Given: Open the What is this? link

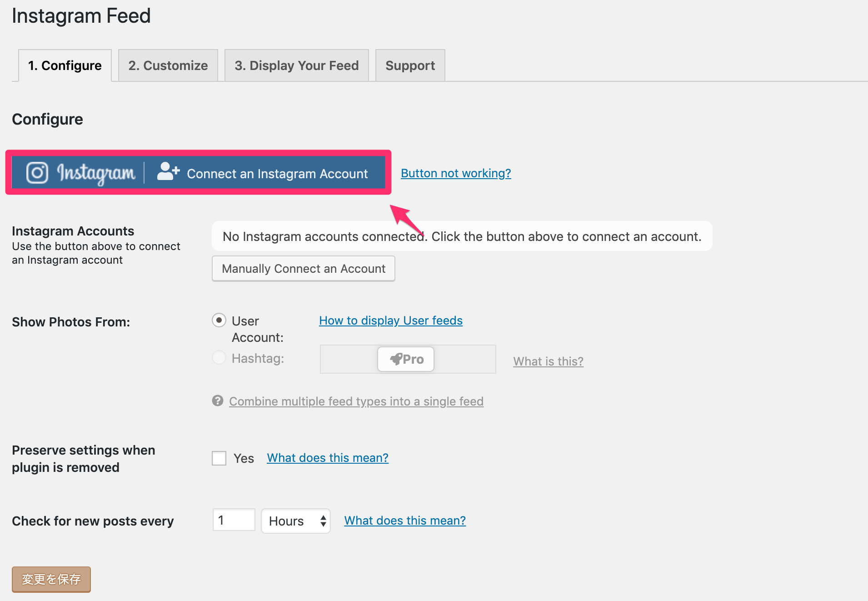Looking at the screenshot, I should click(x=548, y=361).
